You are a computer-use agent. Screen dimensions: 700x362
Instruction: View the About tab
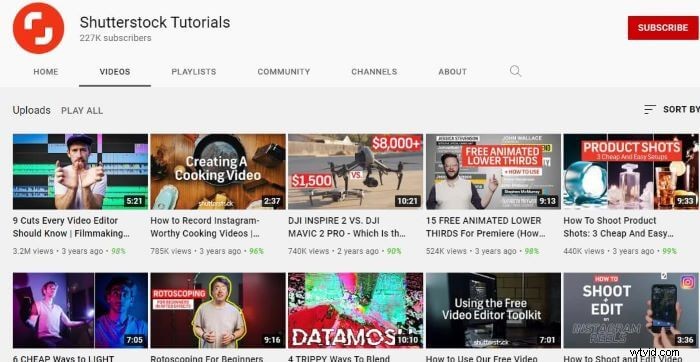click(452, 71)
